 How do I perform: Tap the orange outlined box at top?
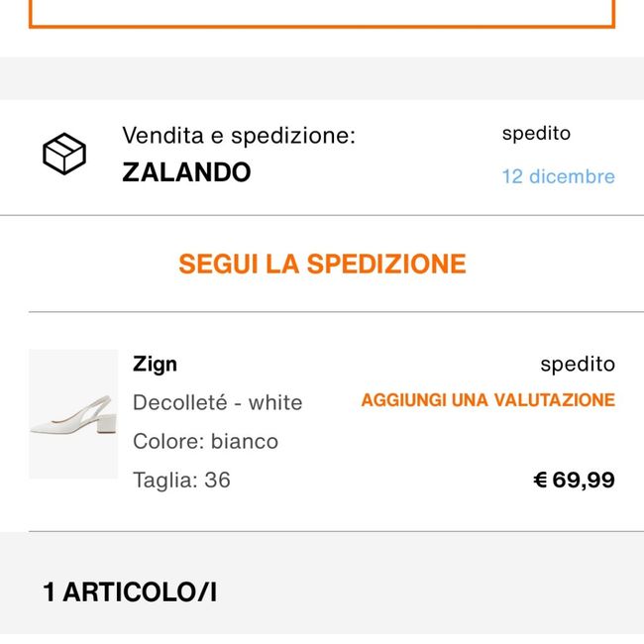pyautogui.click(x=322, y=14)
